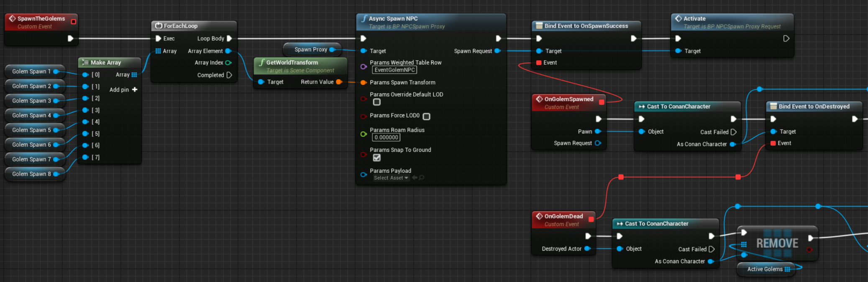This screenshot has width=868, height=282.
Task: Select the Active Golems variable node
Action: point(765,269)
